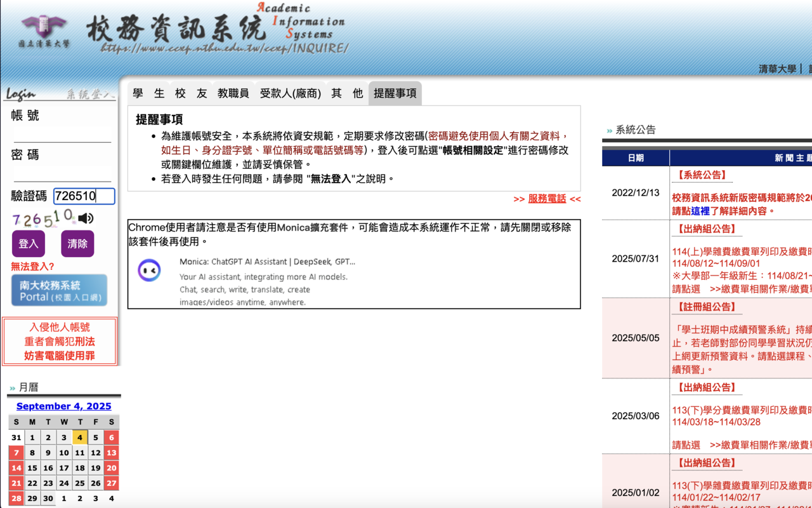812x508 pixels.
Task: Open the 校友 tab
Action: pos(191,93)
